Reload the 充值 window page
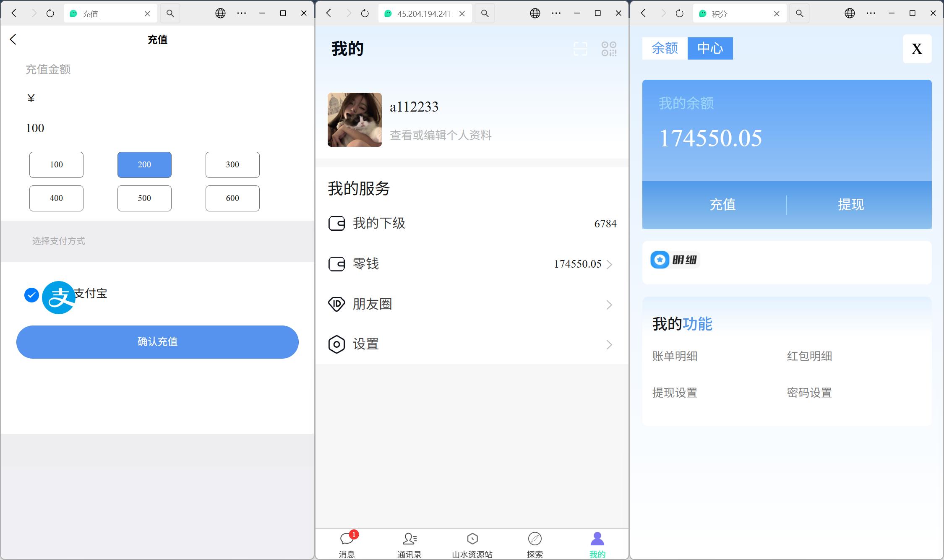The height and width of the screenshot is (560, 944). 50,13
